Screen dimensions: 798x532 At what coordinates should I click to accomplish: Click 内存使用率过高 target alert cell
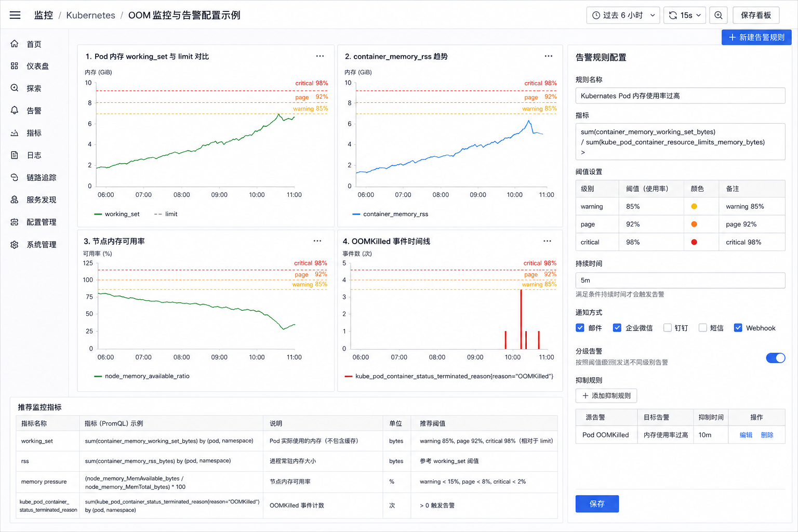[666, 435]
